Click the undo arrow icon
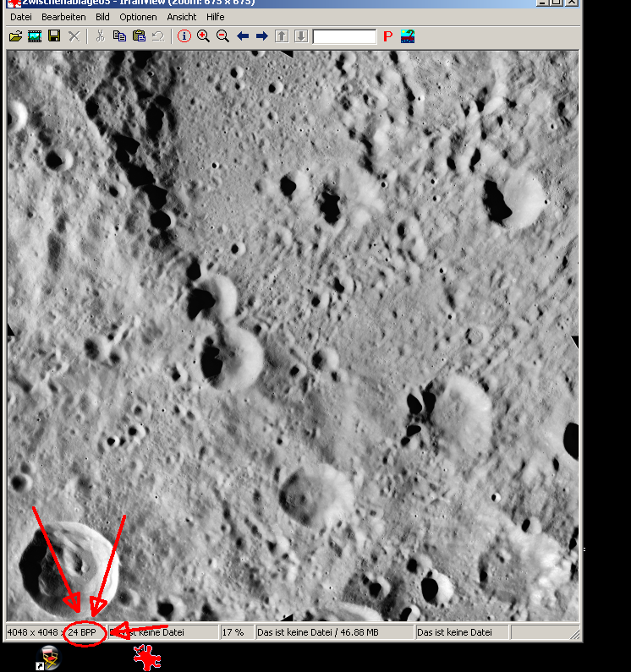The height and width of the screenshot is (672, 631). tap(158, 36)
